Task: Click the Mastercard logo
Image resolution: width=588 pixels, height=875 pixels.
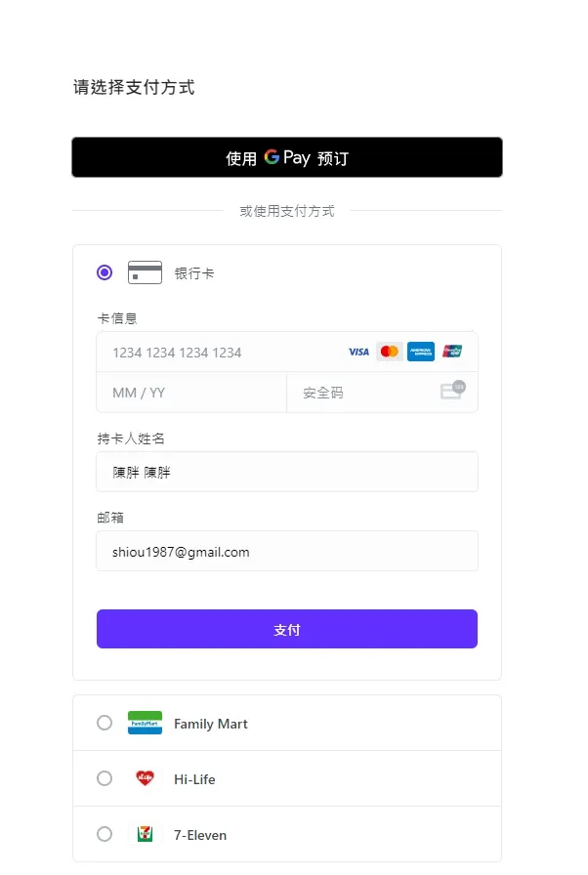Action: coord(390,352)
